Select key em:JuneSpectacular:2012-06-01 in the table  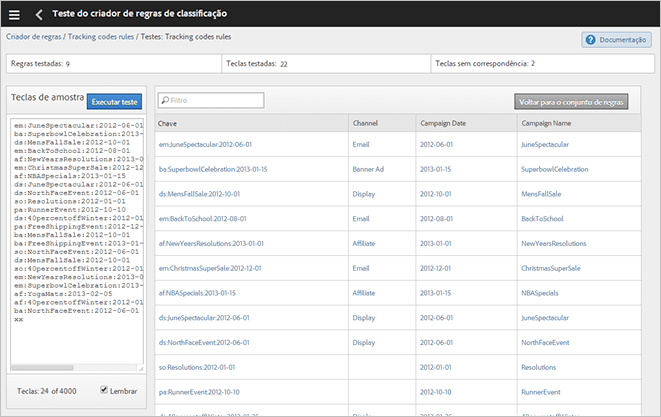[205, 144]
